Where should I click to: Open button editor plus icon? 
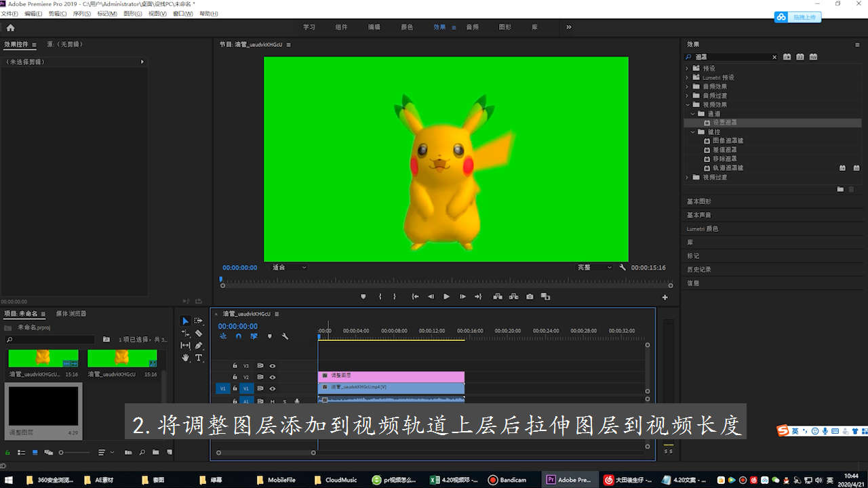pos(665,298)
